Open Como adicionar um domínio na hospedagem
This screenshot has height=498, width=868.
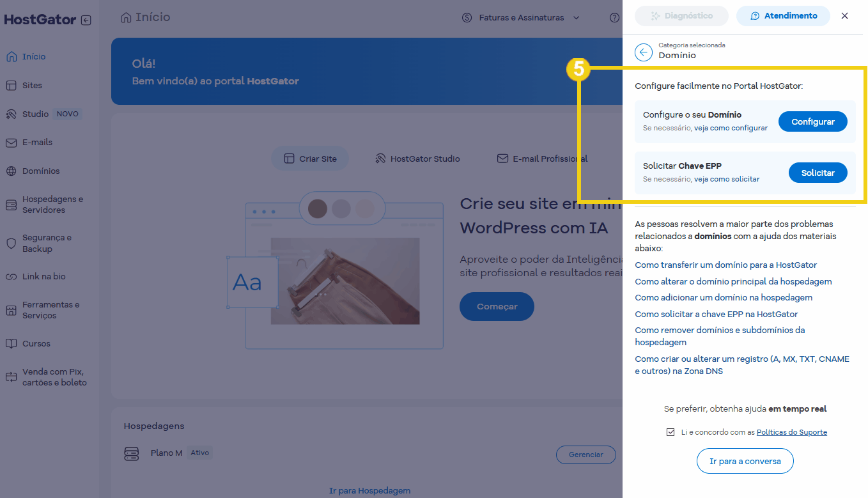coord(724,297)
